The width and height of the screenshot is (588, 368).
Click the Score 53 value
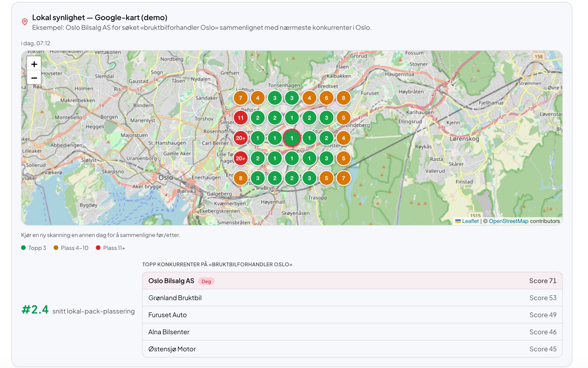click(543, 298)
